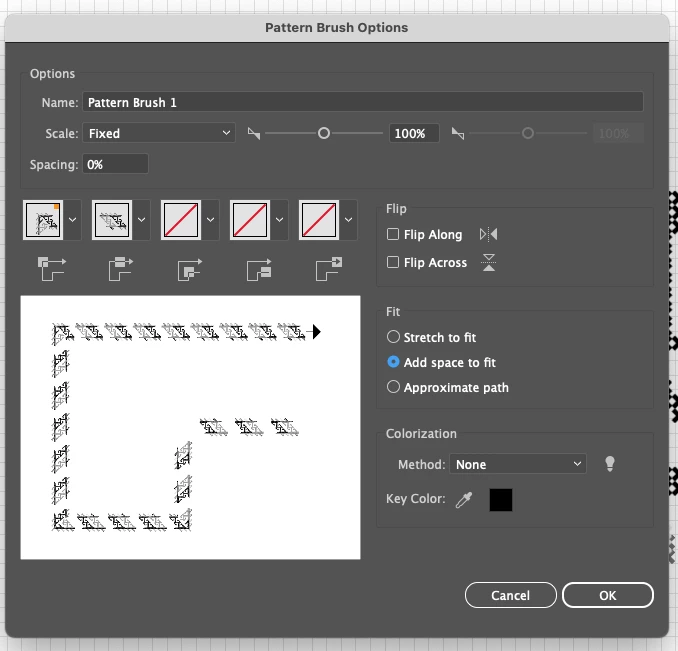Open the outer corner tile dropdown arrow
The width and height of the screenshot is (678, 651).
coord(73,220)
